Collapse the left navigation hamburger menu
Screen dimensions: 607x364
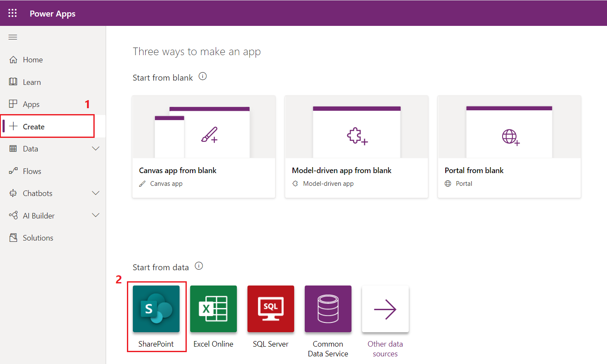coord(13,37)
